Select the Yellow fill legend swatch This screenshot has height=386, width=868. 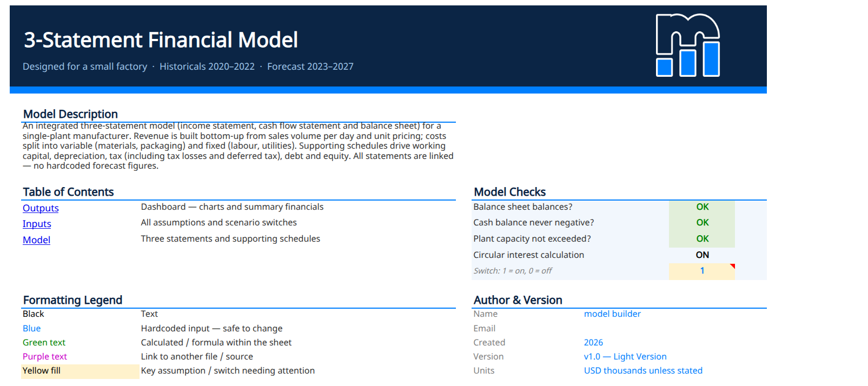click(80, 371)
